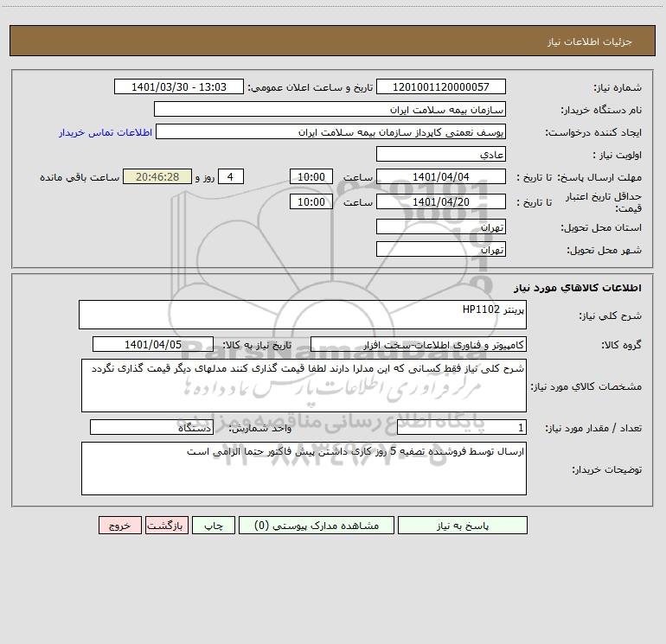Open 'مشاهده مدارک پیوستی (0)' button
Screen dimensions: 666x644
click(317, 525)
